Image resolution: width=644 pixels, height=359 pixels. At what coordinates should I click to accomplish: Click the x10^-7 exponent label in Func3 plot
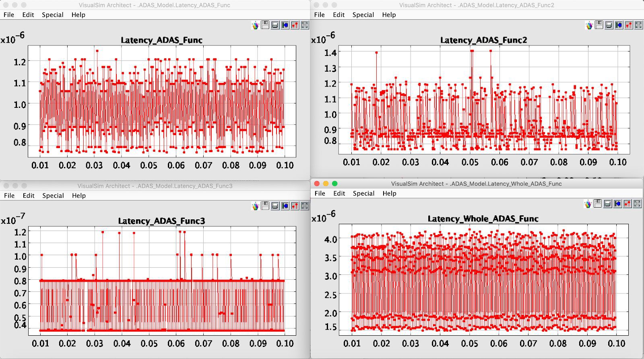click(x=13, y=219)
